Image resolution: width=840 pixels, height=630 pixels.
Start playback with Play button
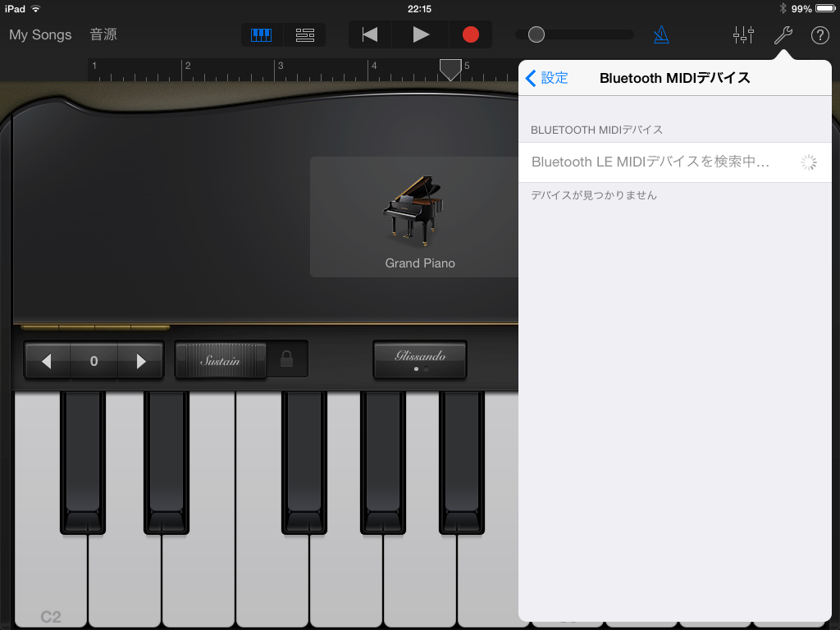pos(421,34)
